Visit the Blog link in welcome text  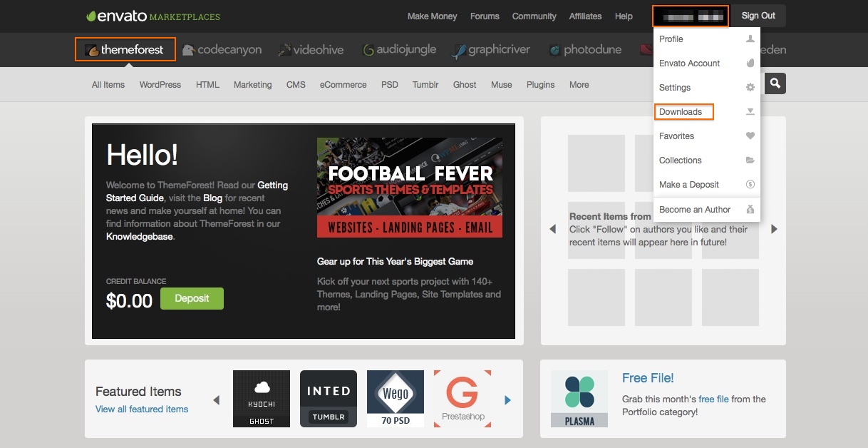[212, 198]
